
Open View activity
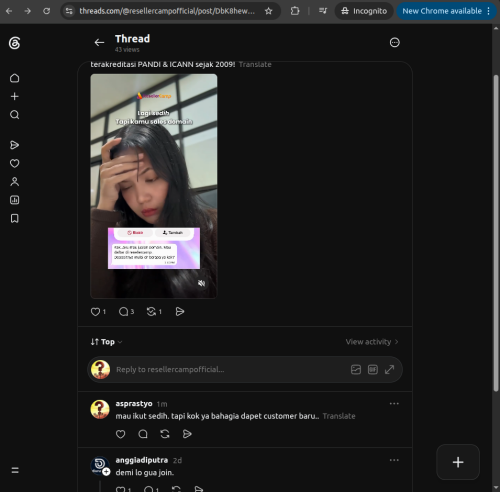click(372, 342)
